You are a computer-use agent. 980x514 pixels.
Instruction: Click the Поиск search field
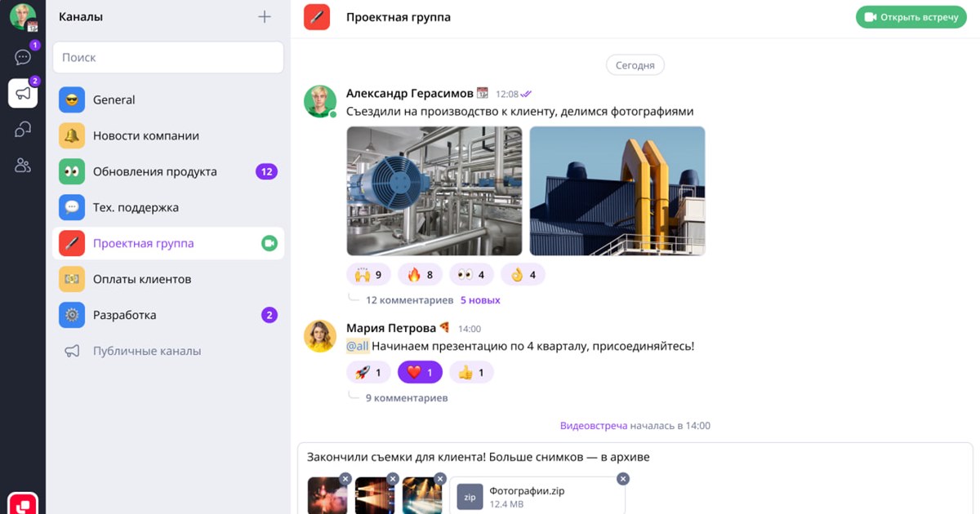pos(168,58)
